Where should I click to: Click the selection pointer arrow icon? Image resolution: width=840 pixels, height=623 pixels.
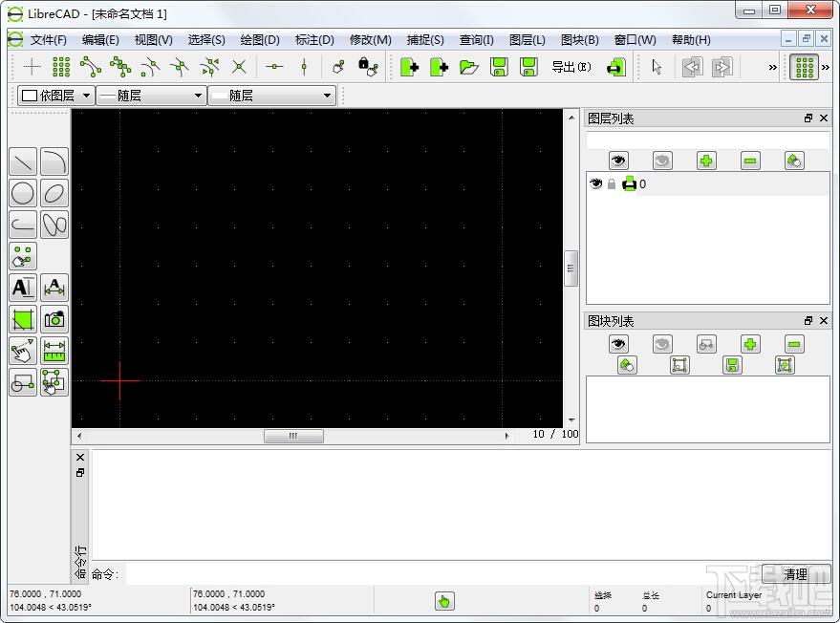click(657, 67)
